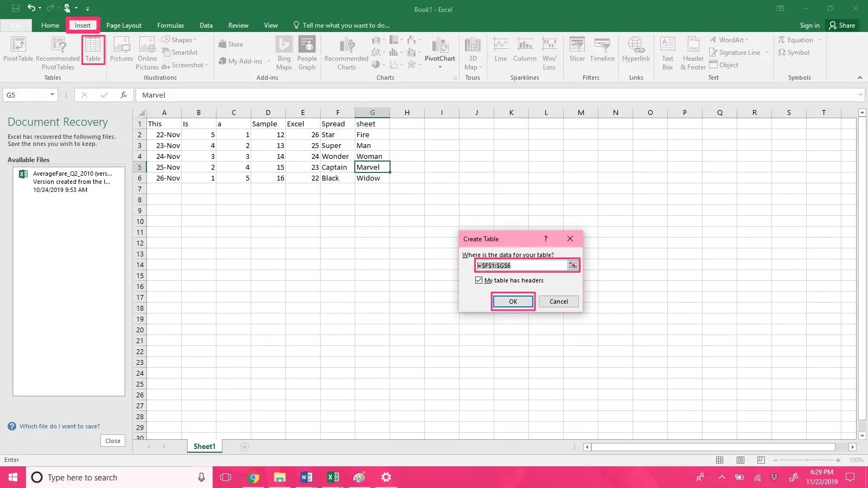Click the Tell me what you want to do box

(341, 25)
